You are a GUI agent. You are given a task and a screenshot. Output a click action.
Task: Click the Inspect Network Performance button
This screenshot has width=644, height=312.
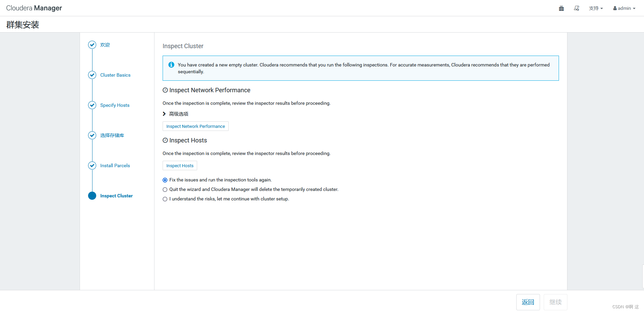click(195, 126)
